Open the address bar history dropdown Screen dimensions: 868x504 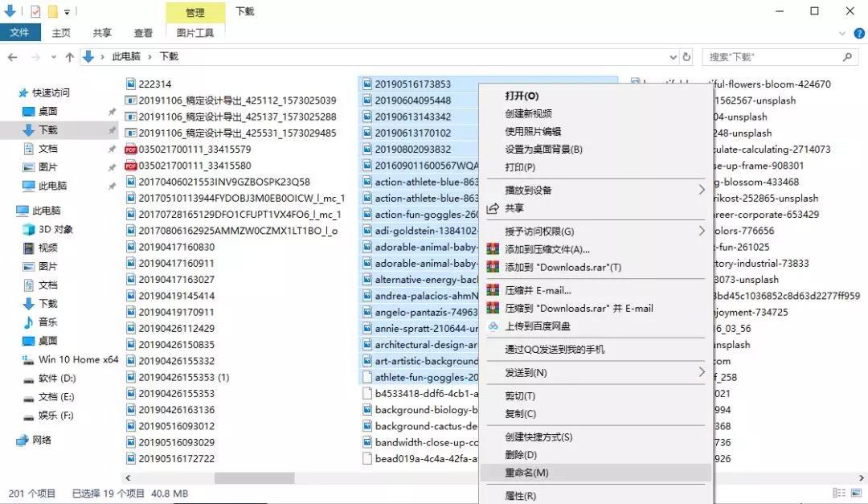click(673, 57)
